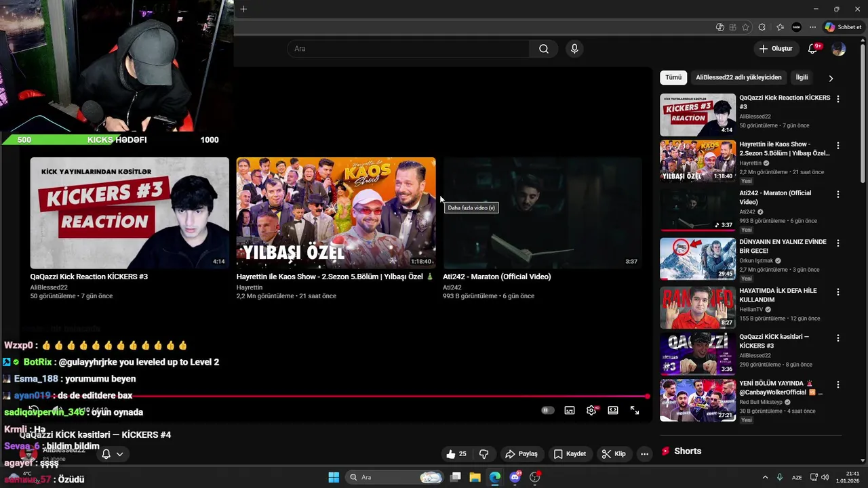
Task: Click AZE keyboard language indicator
Action: (797, 478)
